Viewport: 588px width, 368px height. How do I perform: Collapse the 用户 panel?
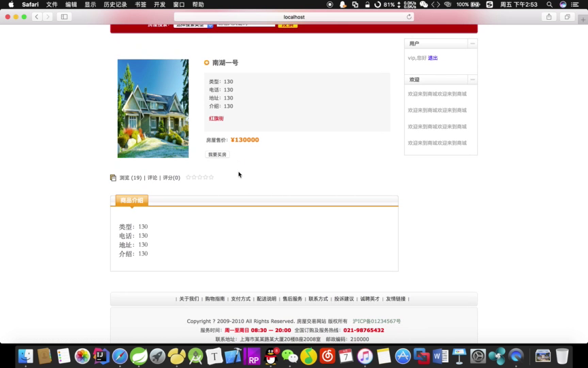click(x=472, y=44)
